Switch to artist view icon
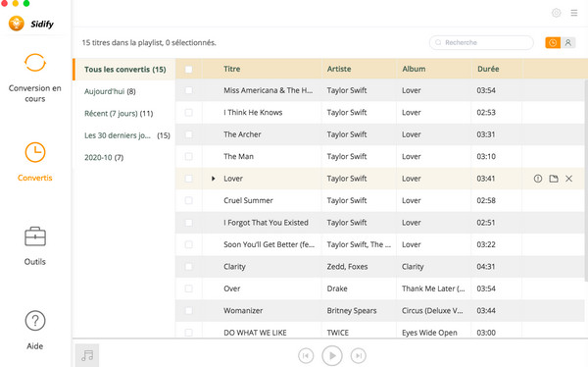This screenshot has height=367, width=588. click(568, 43)
